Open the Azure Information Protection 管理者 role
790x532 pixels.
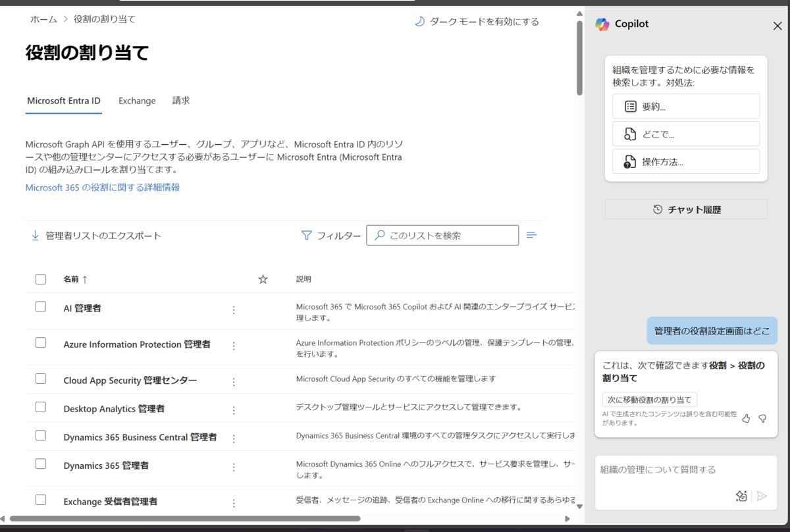137,344
